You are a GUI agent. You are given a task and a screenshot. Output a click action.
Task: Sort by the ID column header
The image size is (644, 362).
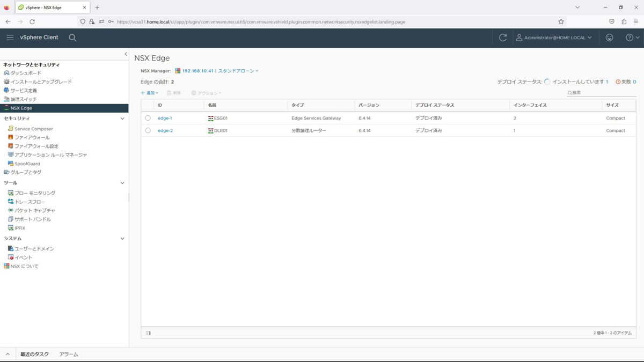pos(160,105)
